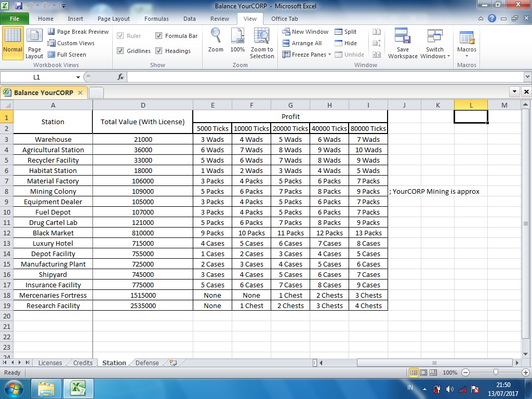Click the Unhide window button
The image size is (532, 399).
(350, 55)
